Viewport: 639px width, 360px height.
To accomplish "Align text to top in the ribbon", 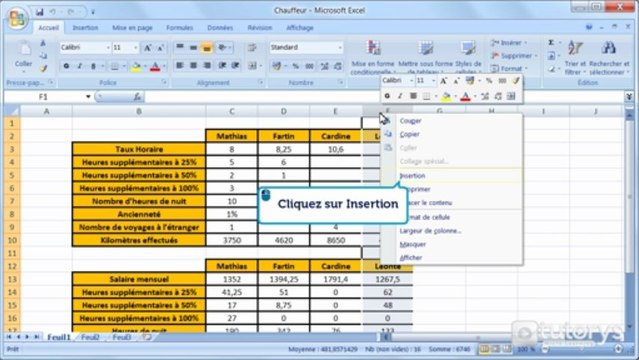I will [x=180, y=47].
